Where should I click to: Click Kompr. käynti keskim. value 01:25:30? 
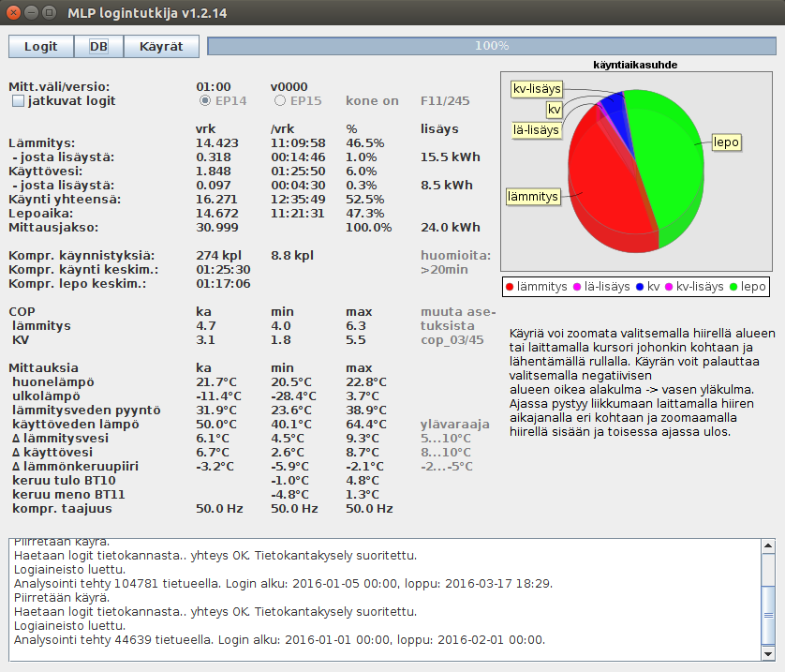coord(223,269)
